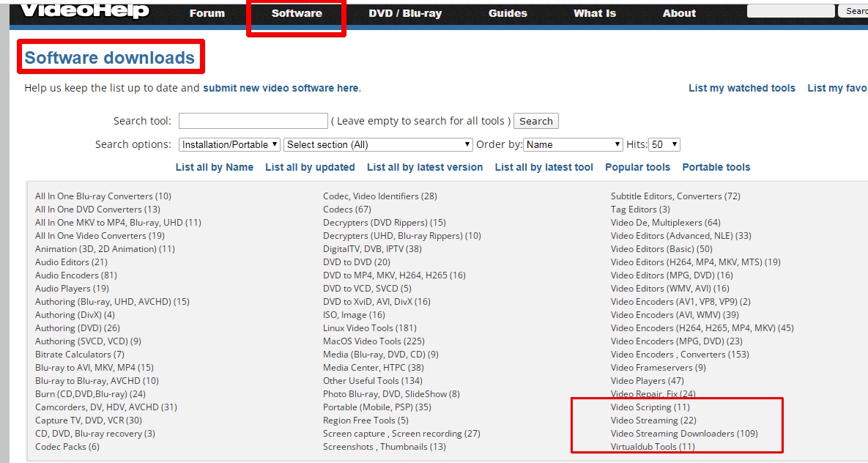Open Decrypters (DVD Rippers) (15)

384,223
